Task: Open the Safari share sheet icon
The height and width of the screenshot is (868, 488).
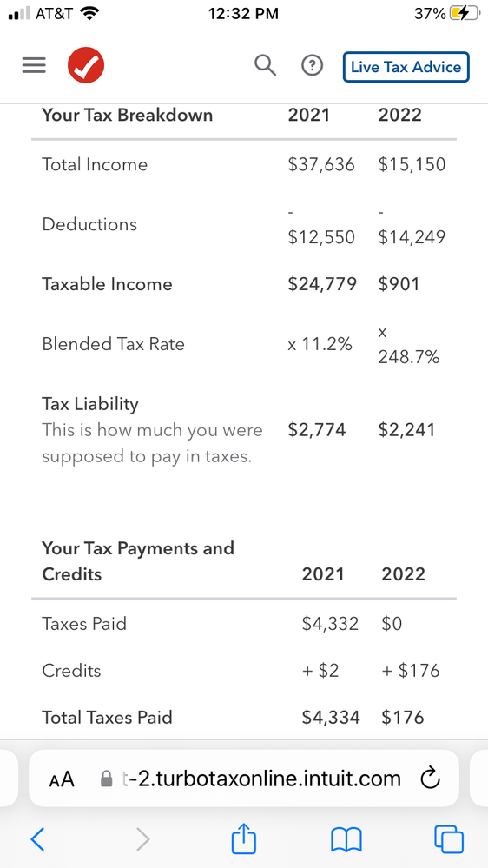Action: coord(243,838)
